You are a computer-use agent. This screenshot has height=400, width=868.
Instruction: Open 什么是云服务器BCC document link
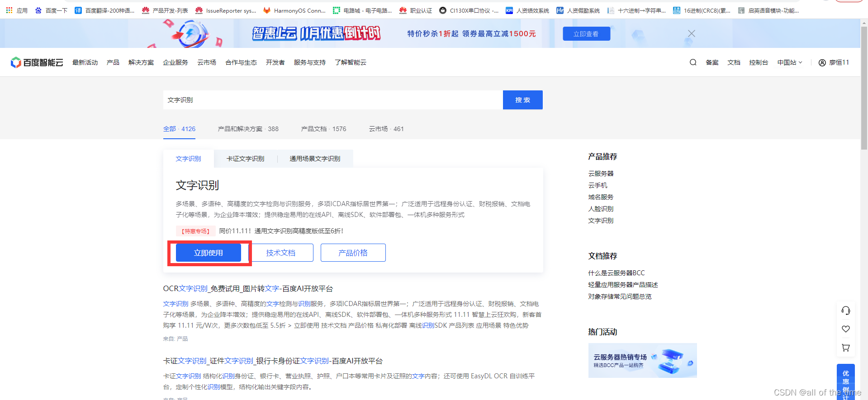616,273
